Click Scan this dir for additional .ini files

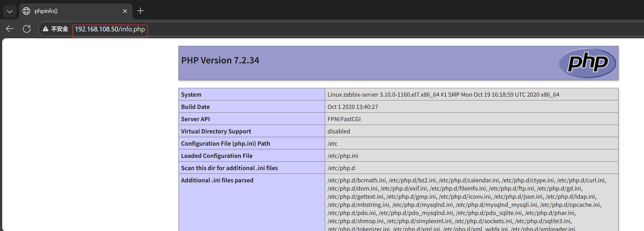tap(229, 168)
